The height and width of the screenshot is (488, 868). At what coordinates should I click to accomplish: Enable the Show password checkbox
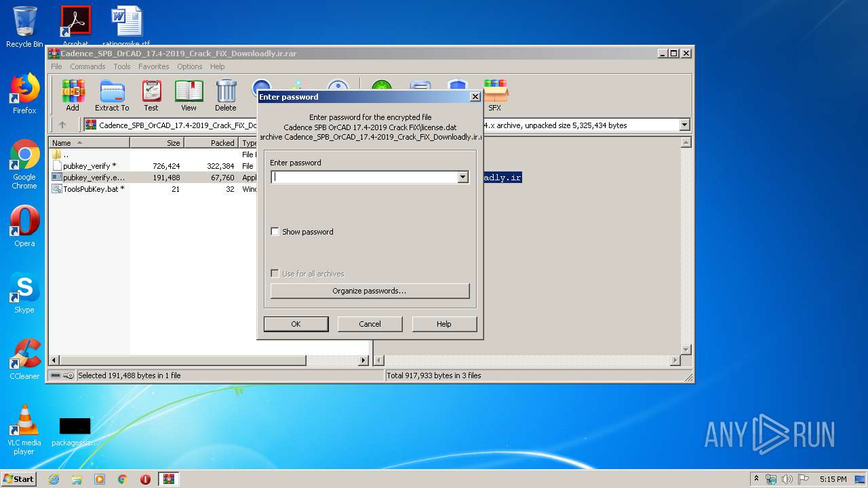click(275, 232)
